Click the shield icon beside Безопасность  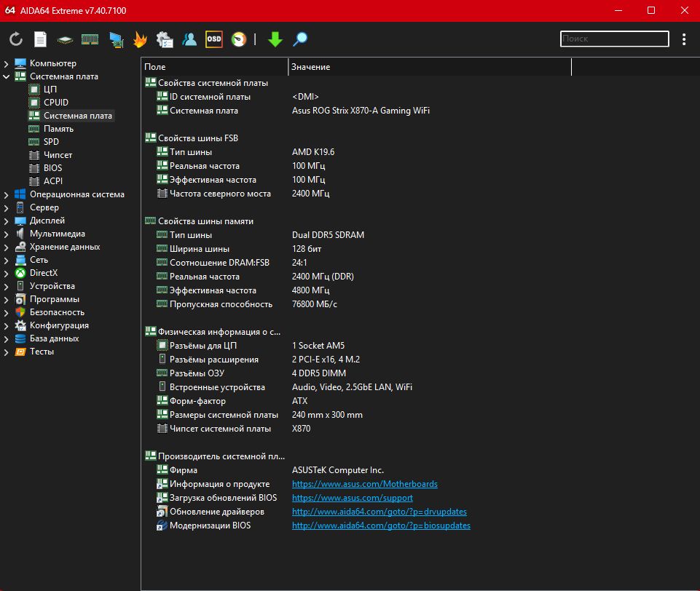[20, 312]
